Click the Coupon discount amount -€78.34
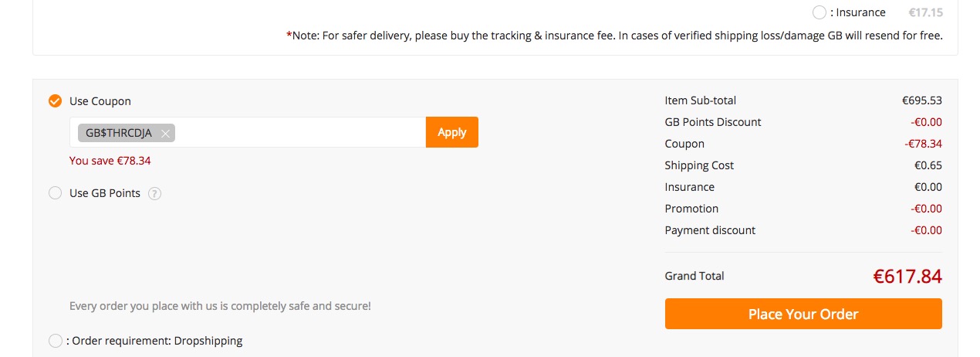 (x=923, y=144)
